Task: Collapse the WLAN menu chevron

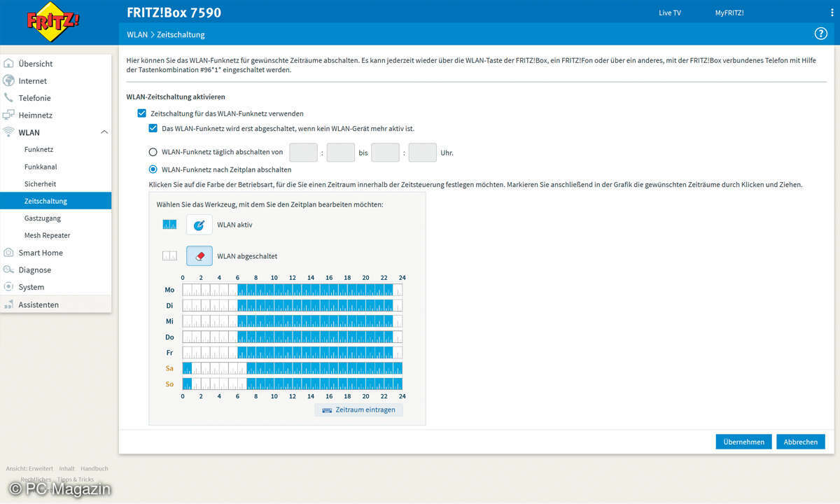Action: 104,132
